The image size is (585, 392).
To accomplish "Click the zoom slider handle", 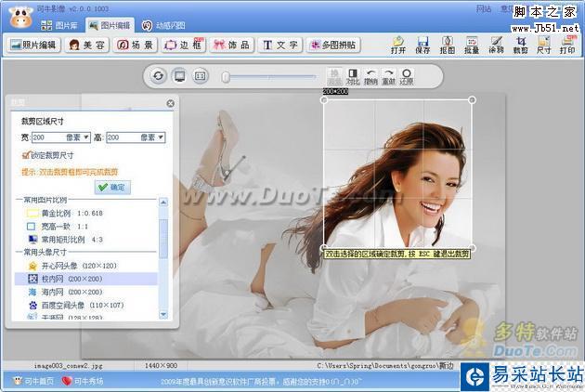I will pyautogui.click(x=226, y=77).
